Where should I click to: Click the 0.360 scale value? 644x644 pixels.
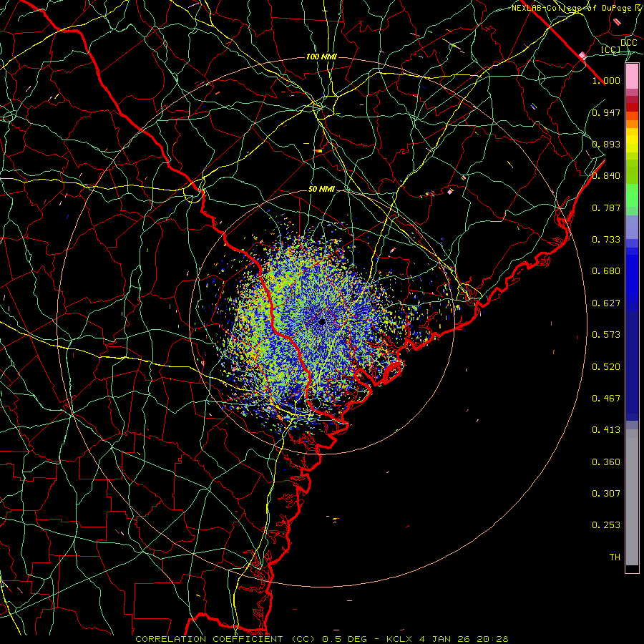(606, 462)
